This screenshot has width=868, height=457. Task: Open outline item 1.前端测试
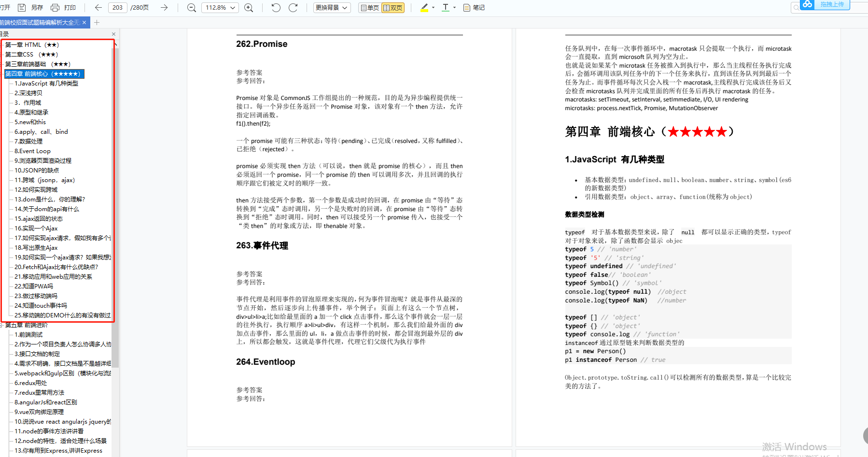(28, 335)
